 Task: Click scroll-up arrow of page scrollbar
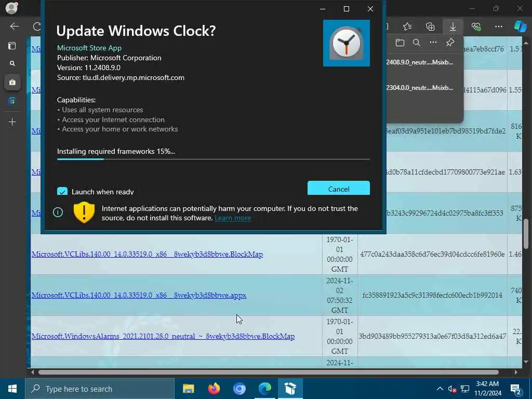tap(526, 43)
